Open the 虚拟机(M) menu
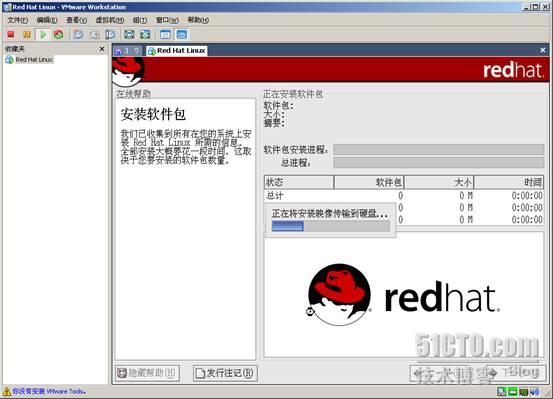 point(110,20)
